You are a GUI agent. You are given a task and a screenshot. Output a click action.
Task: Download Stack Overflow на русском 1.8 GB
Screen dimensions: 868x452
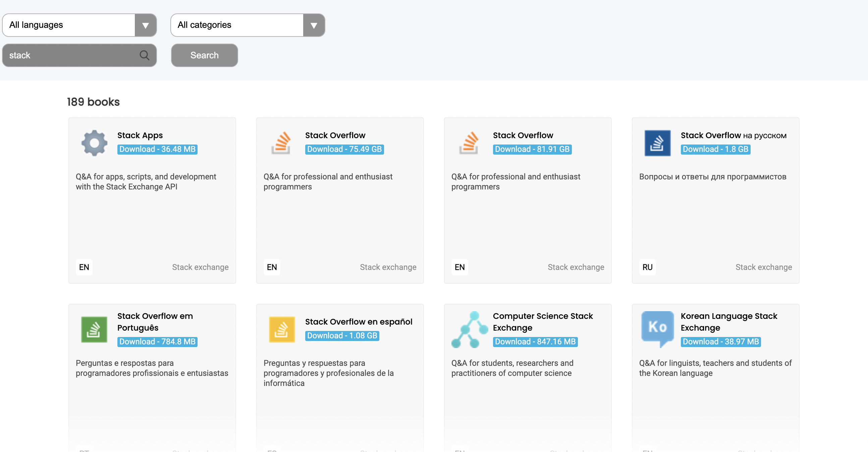pos(715,149)
